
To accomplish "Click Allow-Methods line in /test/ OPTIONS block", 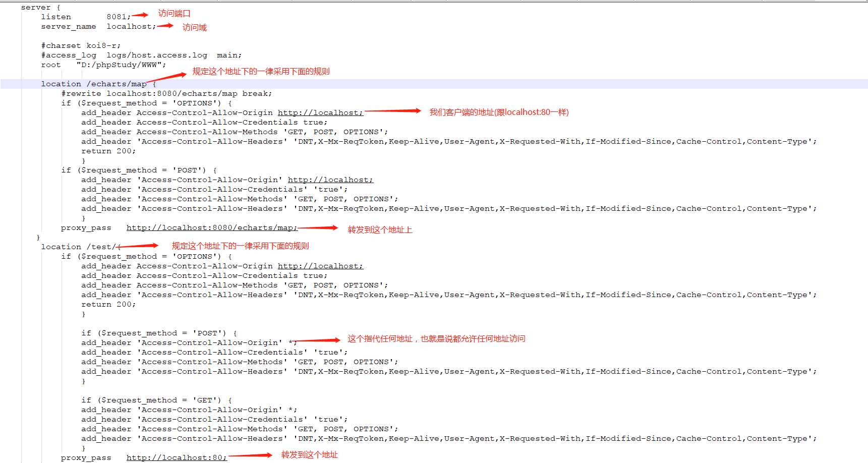I will click(235, 285).
